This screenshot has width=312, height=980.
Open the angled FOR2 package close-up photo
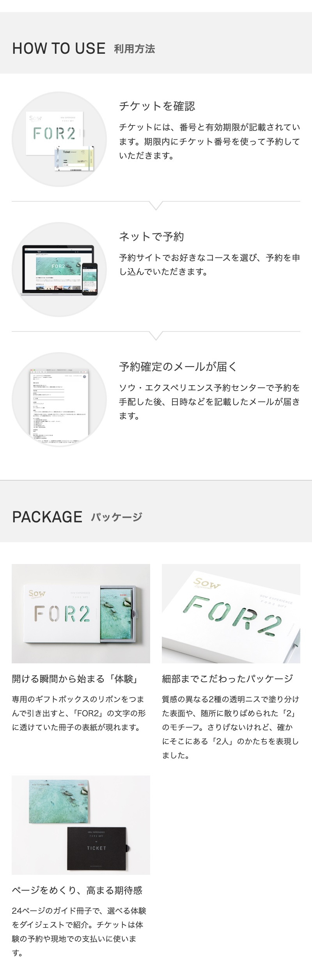[231, 613]
